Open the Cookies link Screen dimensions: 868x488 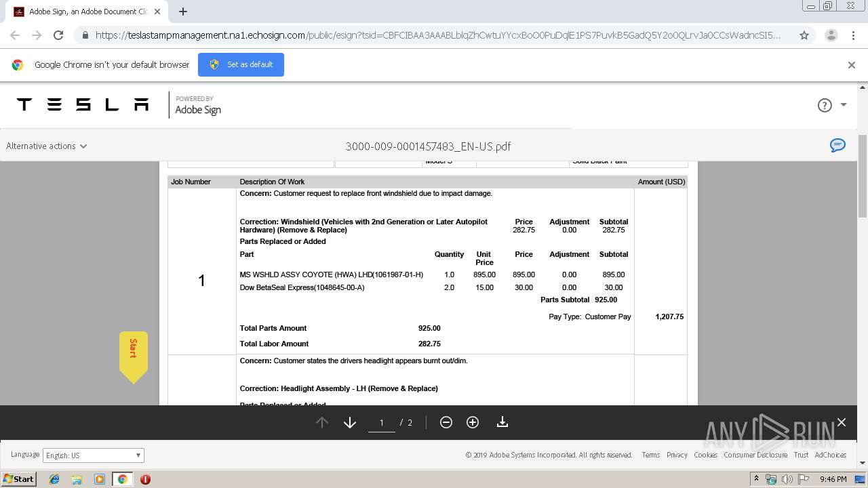[x=705, y=455]
